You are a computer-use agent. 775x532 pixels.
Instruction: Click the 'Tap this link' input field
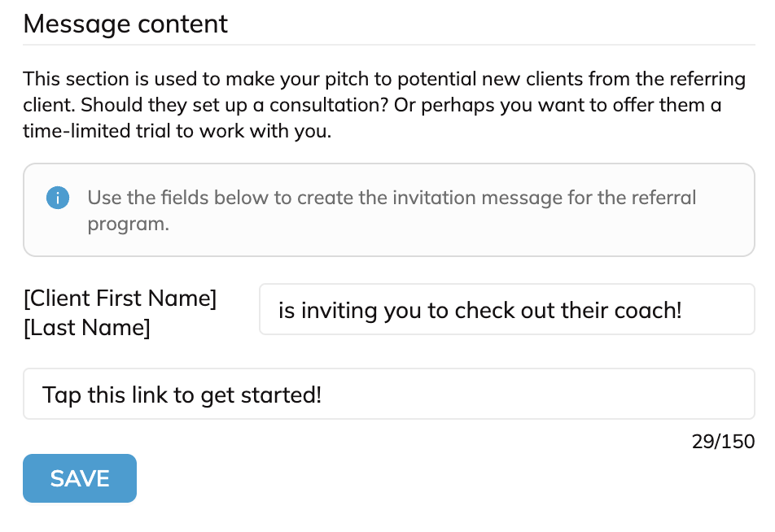pos(388,395)
